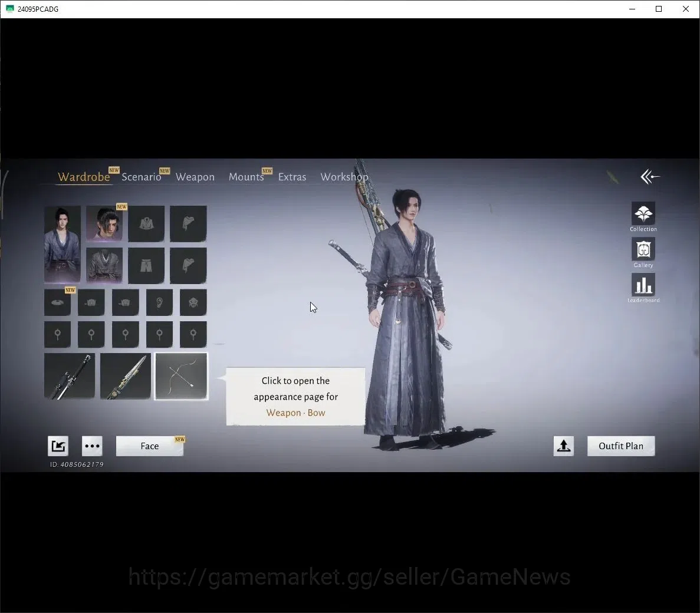Switch to the Mounts tab

[x=247, y=177]
